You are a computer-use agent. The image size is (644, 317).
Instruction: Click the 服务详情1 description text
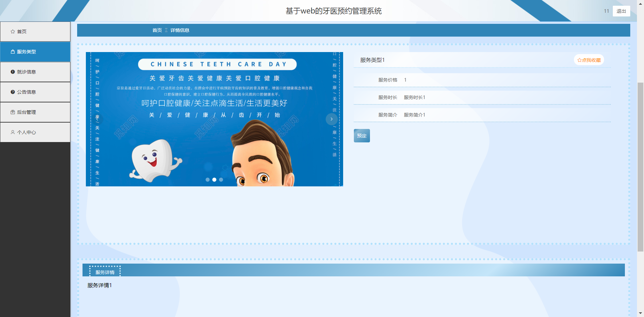tap(100, 285)
